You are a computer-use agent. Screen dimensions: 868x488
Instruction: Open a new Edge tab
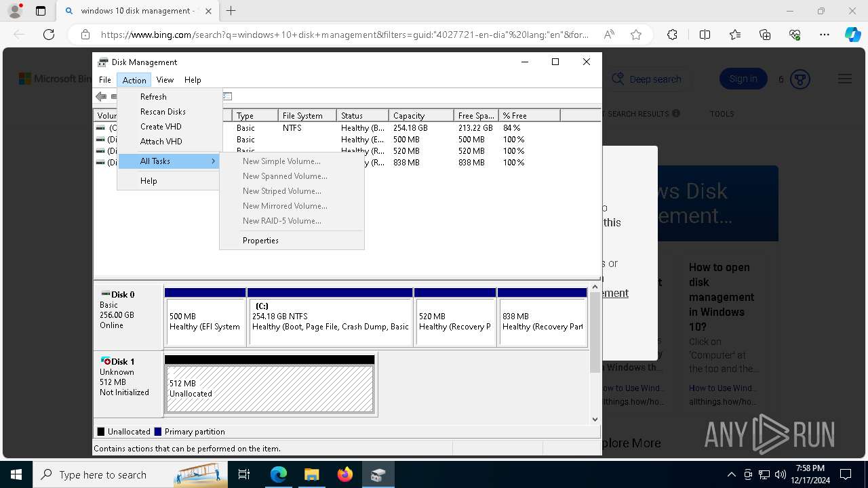pyautogui.click(x=231, y=11)
